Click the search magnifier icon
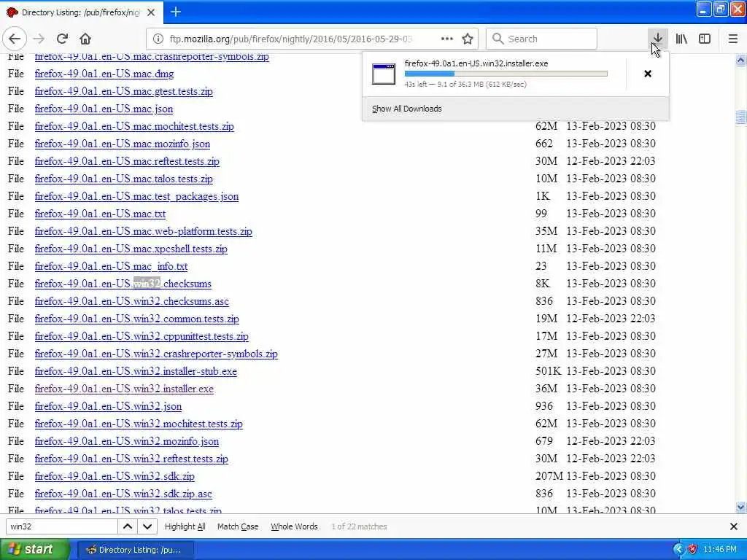 click(498, 39)
